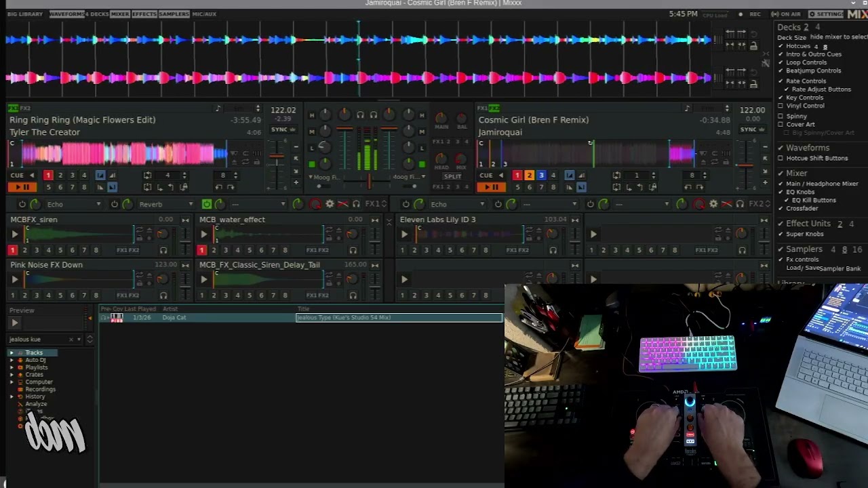Click the Ring Ring Ring deck rate slider
This screenshot has width=868, height=488.
tap(276, 165)
